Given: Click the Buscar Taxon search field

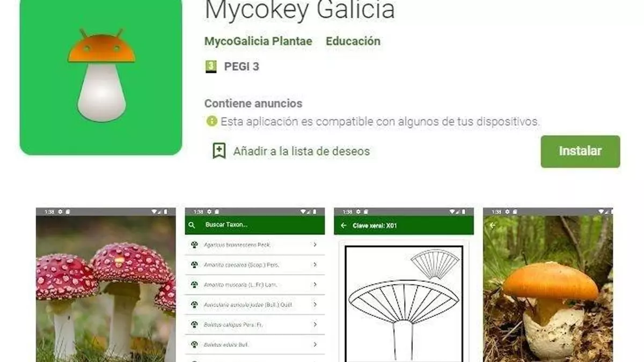Looking at the screenshot, I should [x=255, y=225].
